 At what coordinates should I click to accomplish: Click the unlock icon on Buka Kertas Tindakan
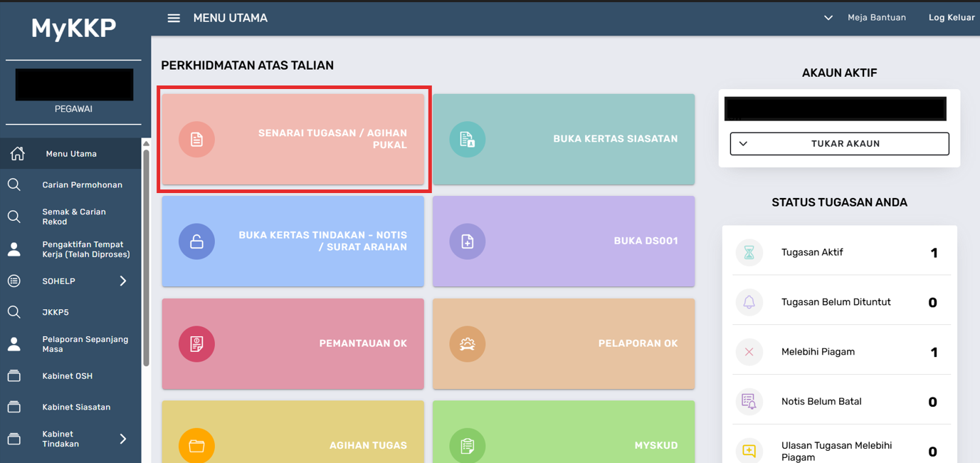(x=196, y=241)
